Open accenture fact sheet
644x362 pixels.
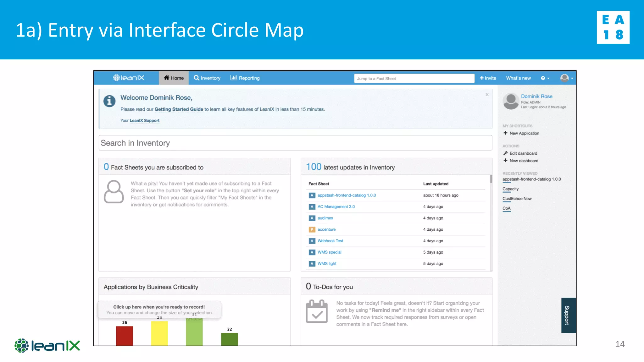click(326, 229)
